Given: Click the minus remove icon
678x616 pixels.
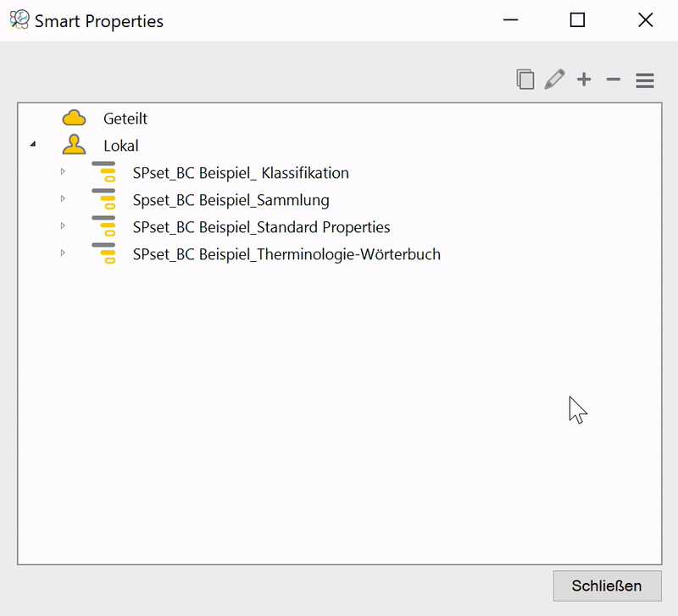Looking at the screenshot, I should (x=614, y=80).
